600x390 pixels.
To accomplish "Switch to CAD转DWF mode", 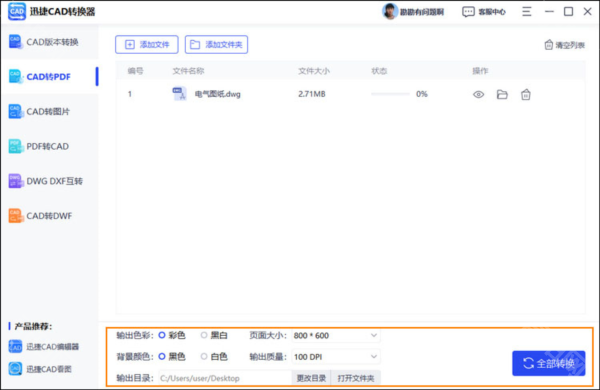I will (50, 216).
